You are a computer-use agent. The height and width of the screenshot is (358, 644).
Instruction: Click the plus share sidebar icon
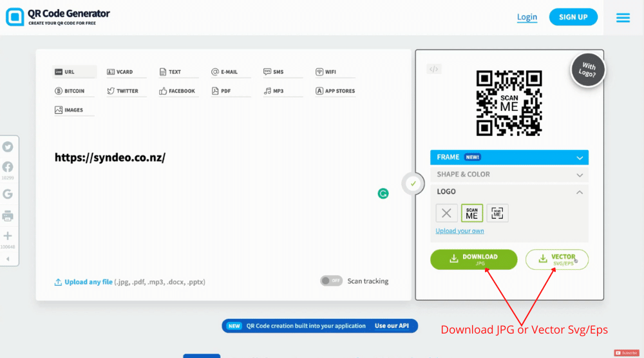pos(8,236)
